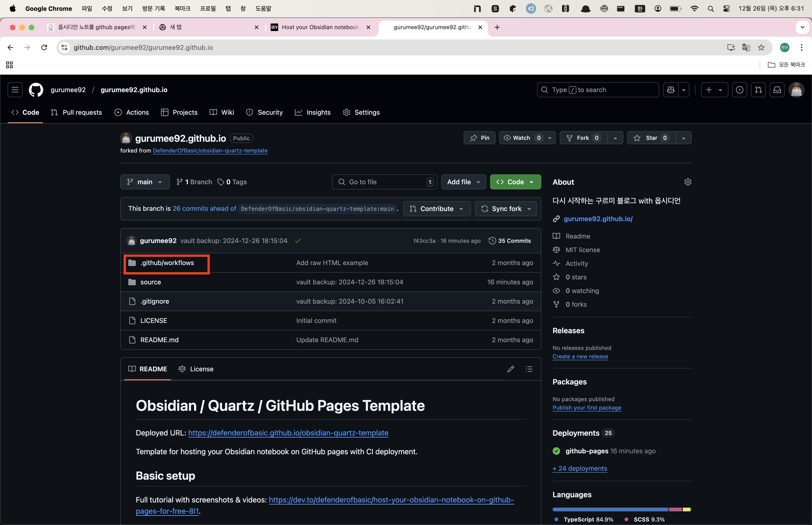The image size is (812, 525).
Task: Open the tab search chevron
Action: coord(802,27)
